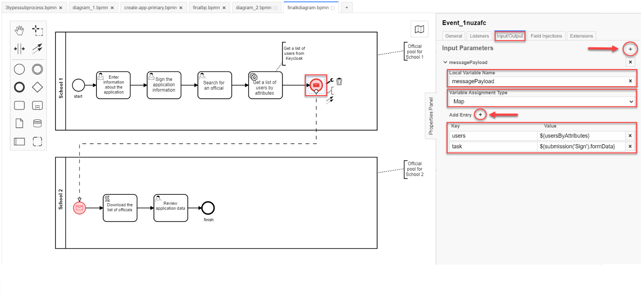Toggle the minimap icon
Screen dimensions: 644x296
tap(420, 29)
